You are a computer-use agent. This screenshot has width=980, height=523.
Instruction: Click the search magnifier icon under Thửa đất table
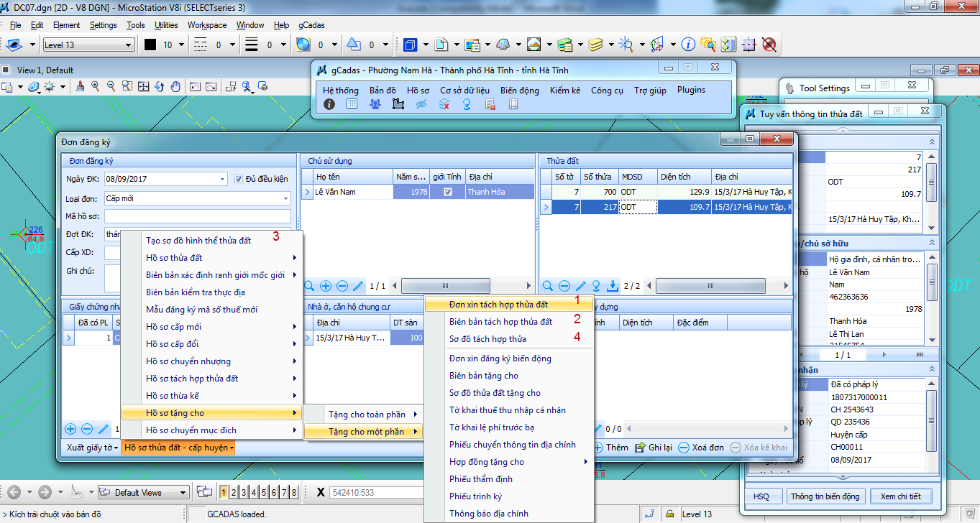click(x=548, y=286)
